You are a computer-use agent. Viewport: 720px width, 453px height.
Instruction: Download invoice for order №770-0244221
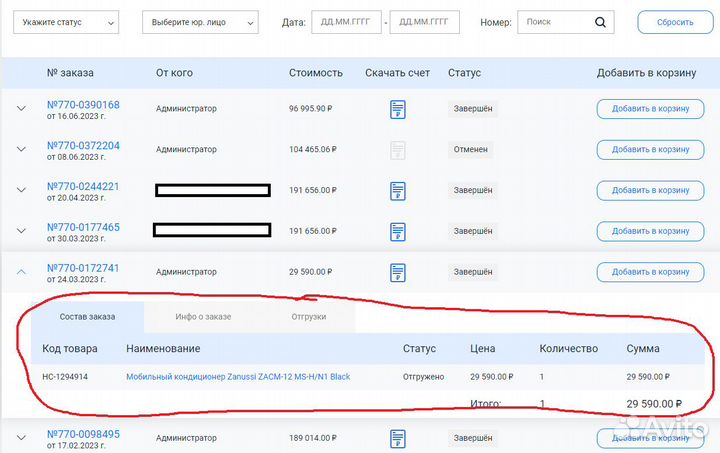pos(398,190)
